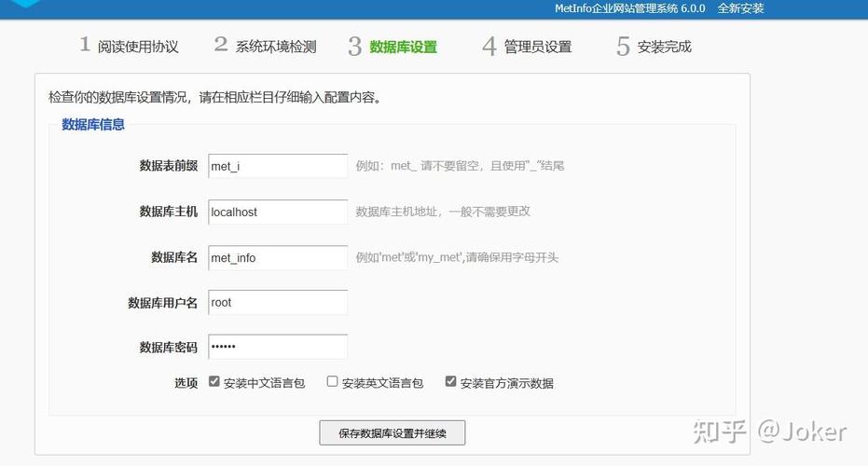Click hint text 数据库主机地址，一般不需要更改
Image resolution: width=868 pixels, height=466 pixels.
[x=443, y=212]
